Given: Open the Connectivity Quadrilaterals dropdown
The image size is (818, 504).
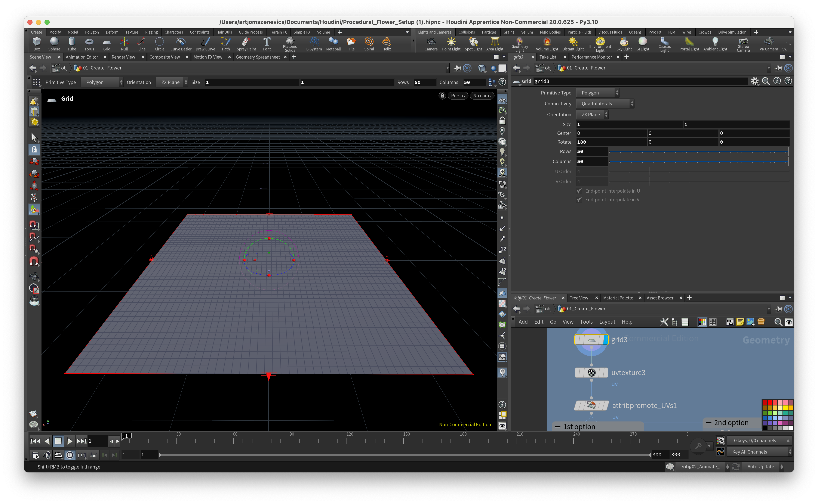Looking at the screenshot, I should click(605, 104).
